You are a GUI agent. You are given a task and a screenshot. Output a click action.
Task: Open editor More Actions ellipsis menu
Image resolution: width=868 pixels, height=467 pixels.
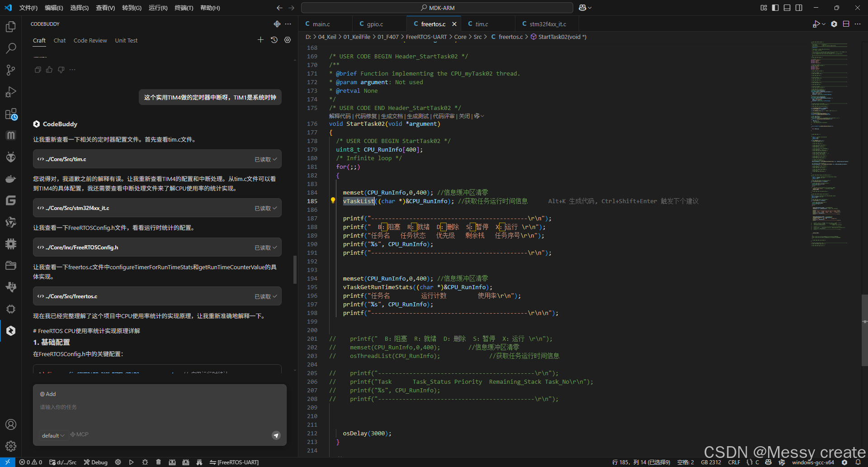(858, 24)
